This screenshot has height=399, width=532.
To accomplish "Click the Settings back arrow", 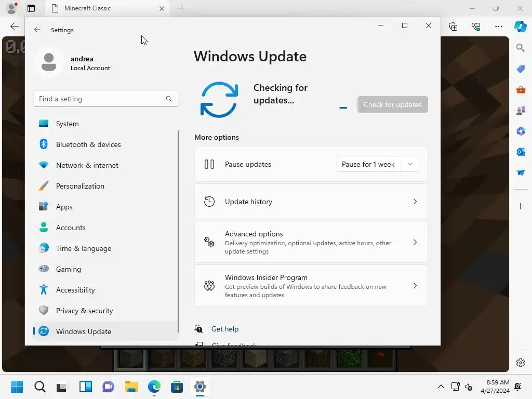I will point(37,30).
